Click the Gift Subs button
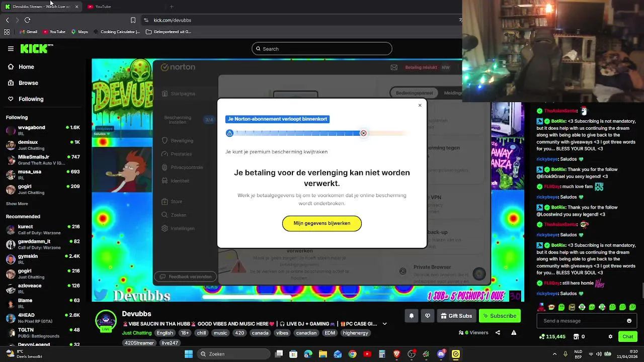 click(x=456, y=316)
